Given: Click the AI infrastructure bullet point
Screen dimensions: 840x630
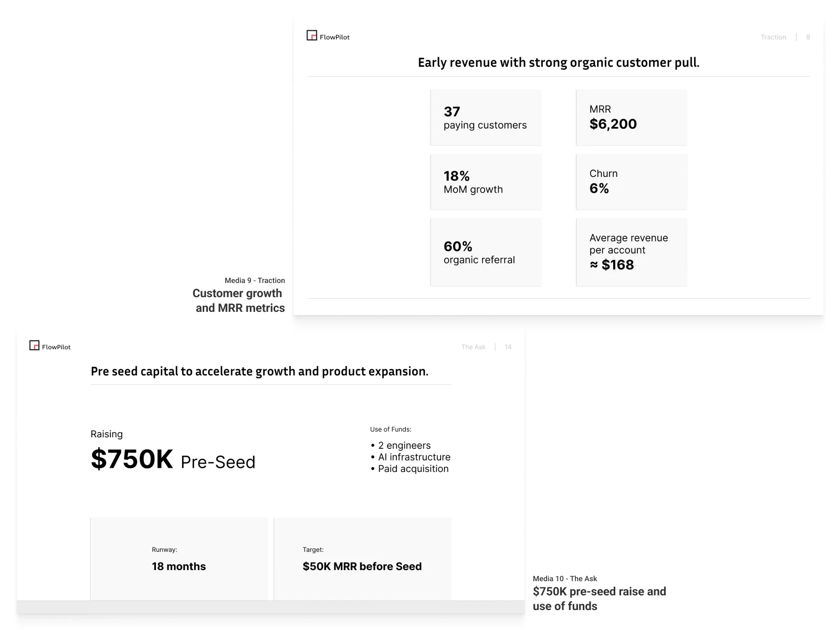Looking at the screenshot, I should [x=414, y=457].
